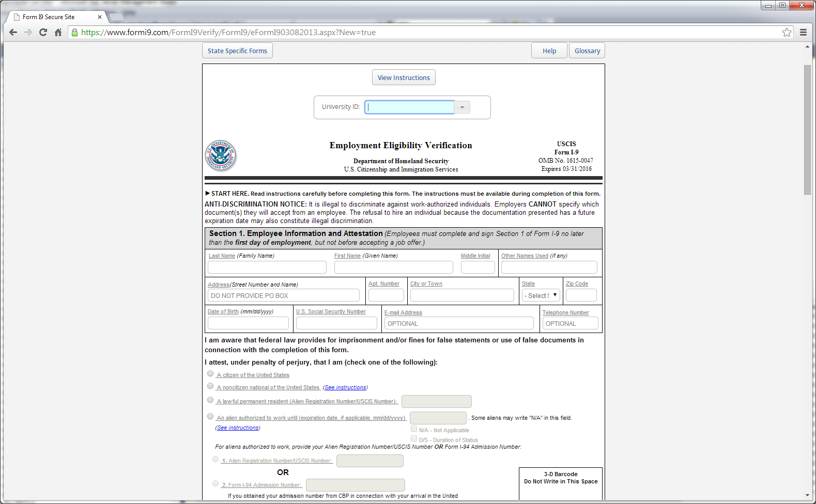Image resolution: width=816 pixels, height=504 pixels.
Task: Click the E-mail Address field
Action: [x=459, y=323]
